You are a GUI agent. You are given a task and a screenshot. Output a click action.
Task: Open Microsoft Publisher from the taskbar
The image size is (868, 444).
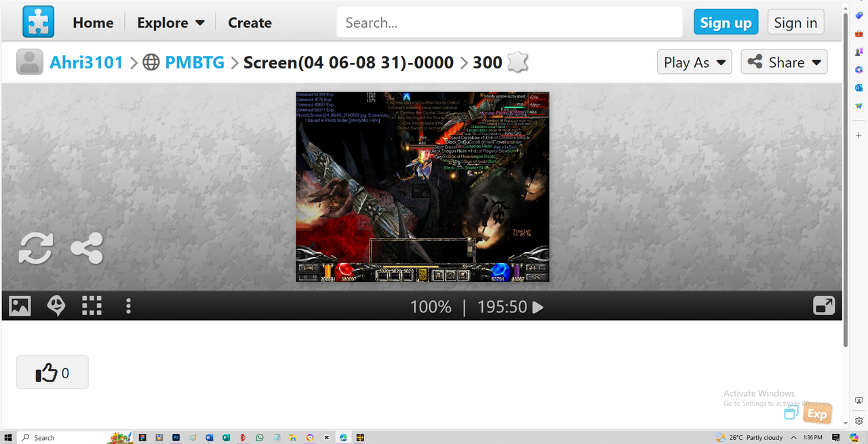tap(226, 437)
